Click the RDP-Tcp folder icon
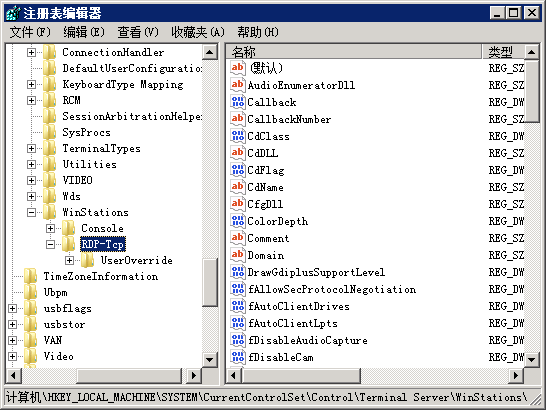 point(68,244)
